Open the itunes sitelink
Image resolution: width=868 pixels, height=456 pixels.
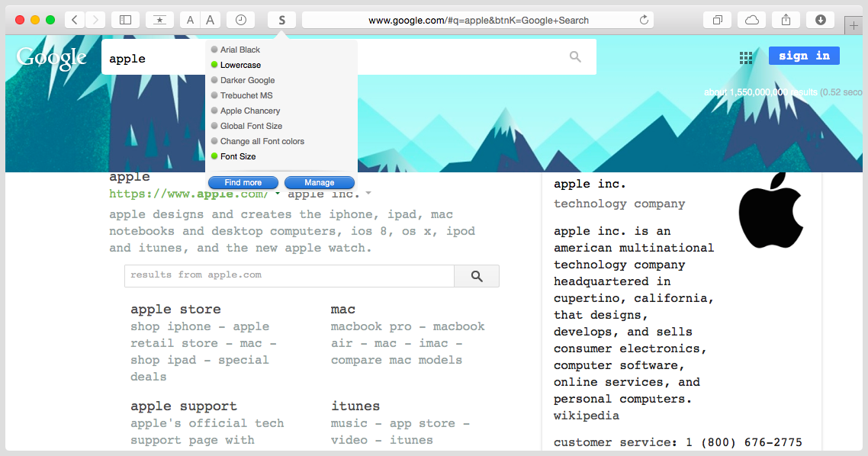click(355, 406)
